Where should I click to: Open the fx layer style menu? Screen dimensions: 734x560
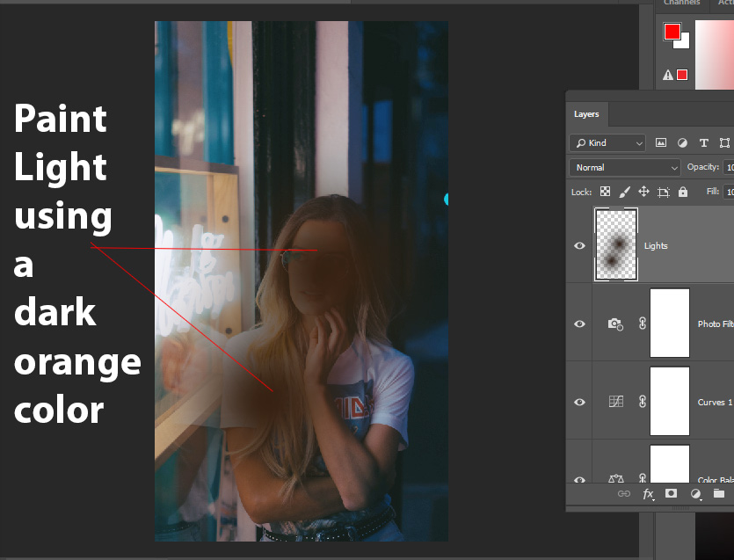coord(648,494)
